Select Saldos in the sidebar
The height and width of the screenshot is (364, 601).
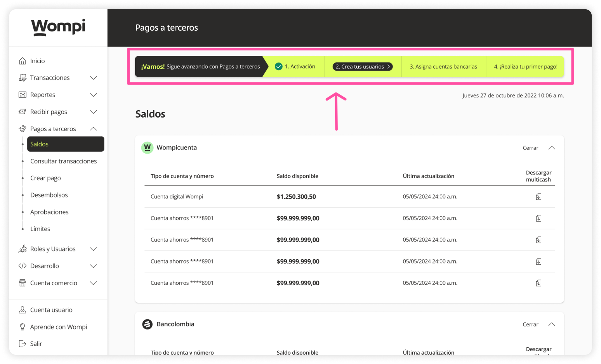[39, 144]
